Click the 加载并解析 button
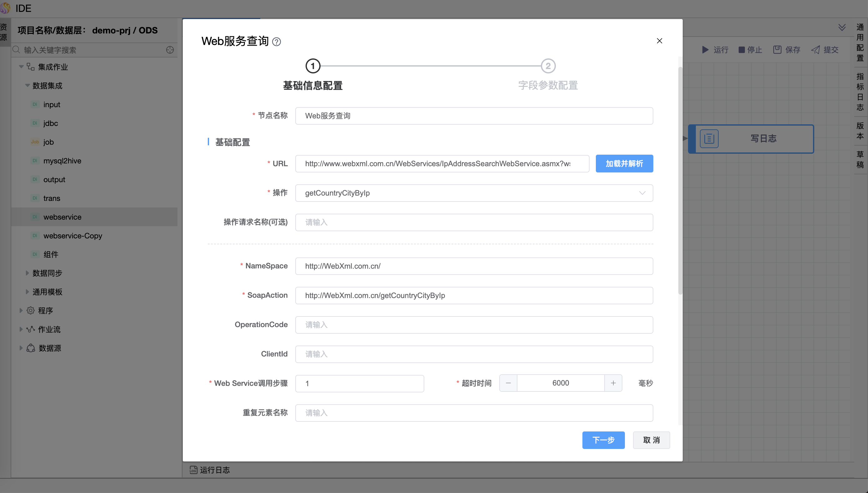 coord(624,163)
